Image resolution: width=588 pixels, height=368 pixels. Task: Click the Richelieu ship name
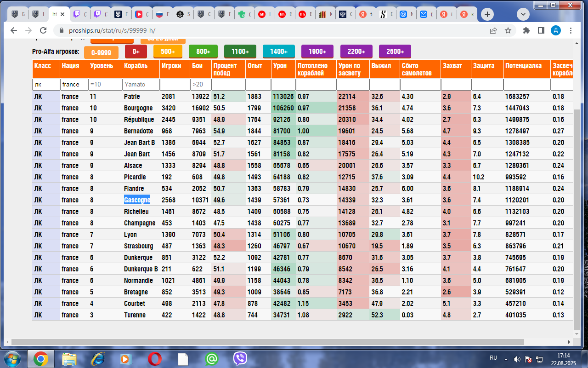pos(136,212)
